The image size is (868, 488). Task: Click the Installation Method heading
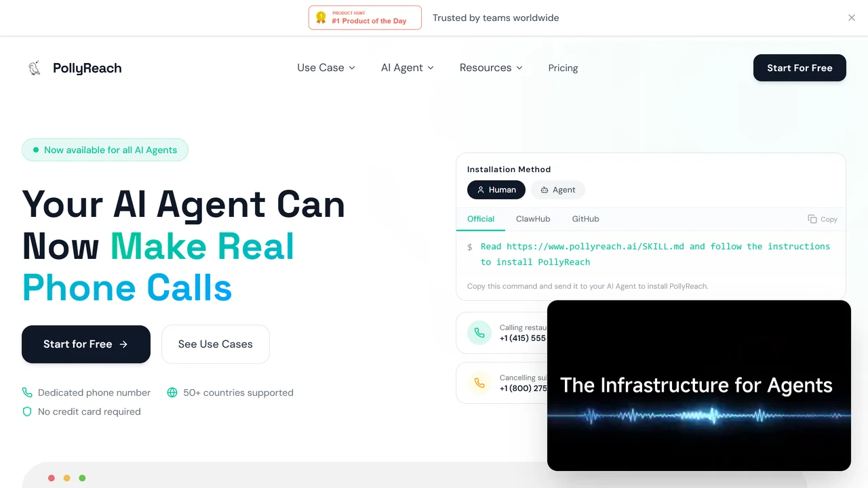[509, 169]
